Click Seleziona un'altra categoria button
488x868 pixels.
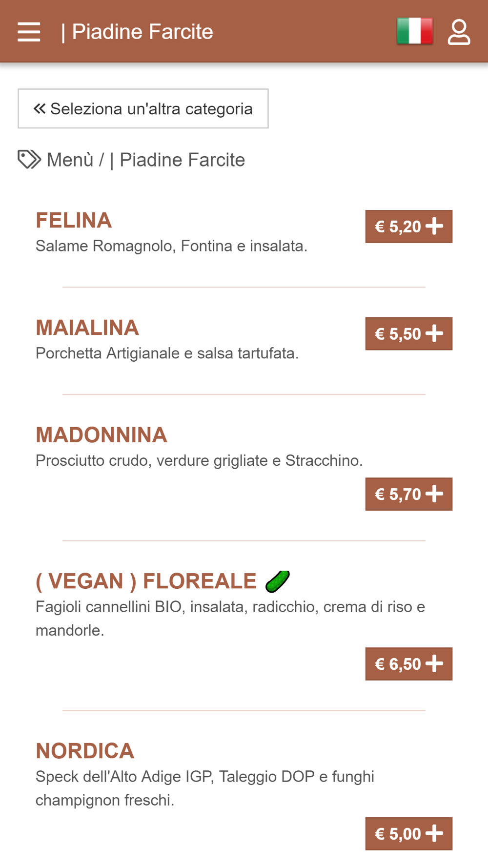(143, 108)
